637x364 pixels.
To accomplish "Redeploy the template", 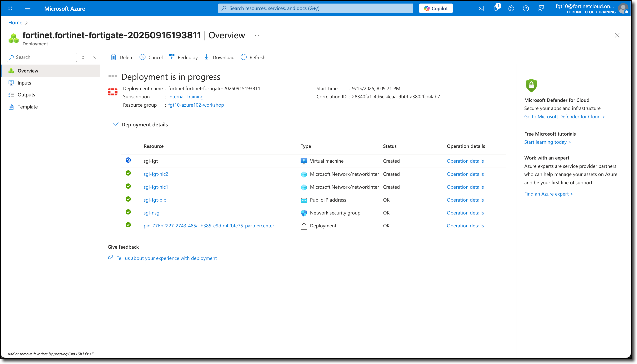I will [x=183, y=57].
